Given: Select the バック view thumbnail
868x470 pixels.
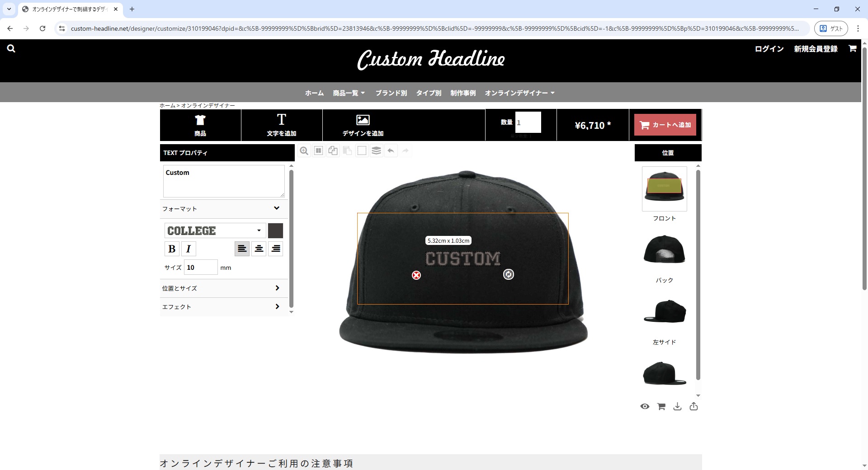Looking at the screenshot, I should pos(664,249).
